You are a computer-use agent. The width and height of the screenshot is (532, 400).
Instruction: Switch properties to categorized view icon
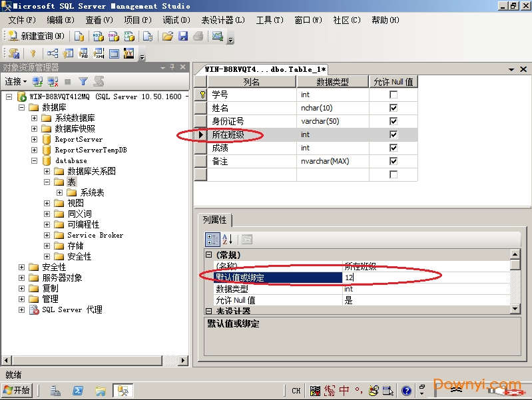pyautogui.click(x=212, y=240)
